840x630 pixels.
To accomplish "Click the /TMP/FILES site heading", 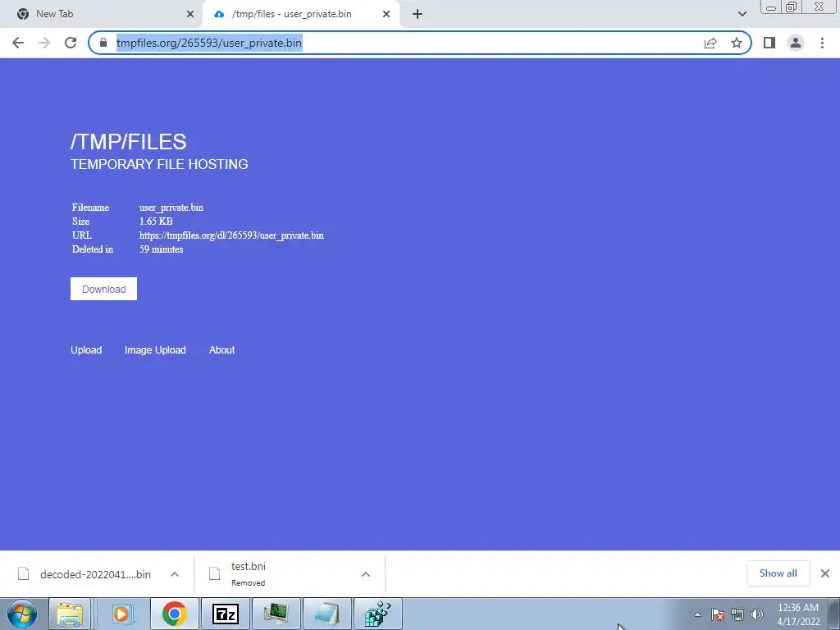I will (x=129, y=141).
